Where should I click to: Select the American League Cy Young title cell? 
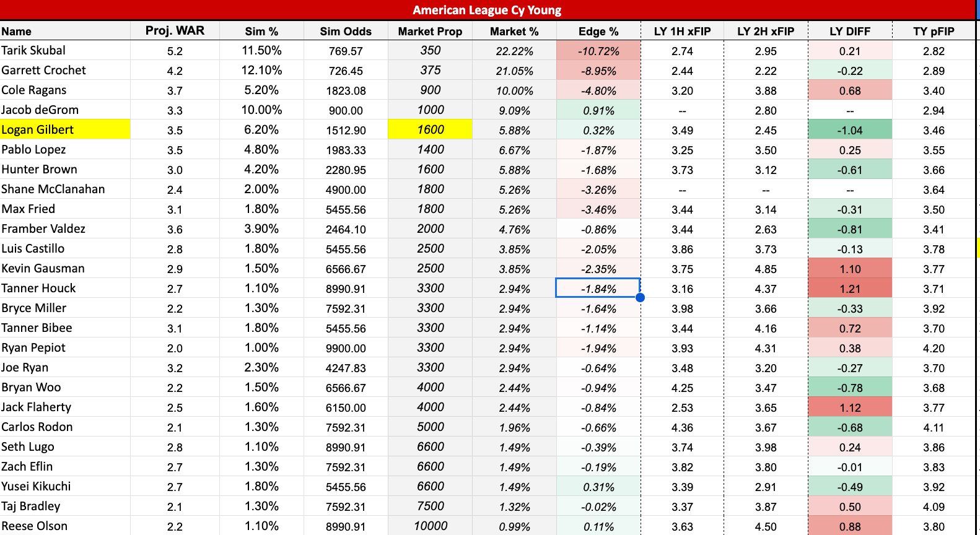488,10
